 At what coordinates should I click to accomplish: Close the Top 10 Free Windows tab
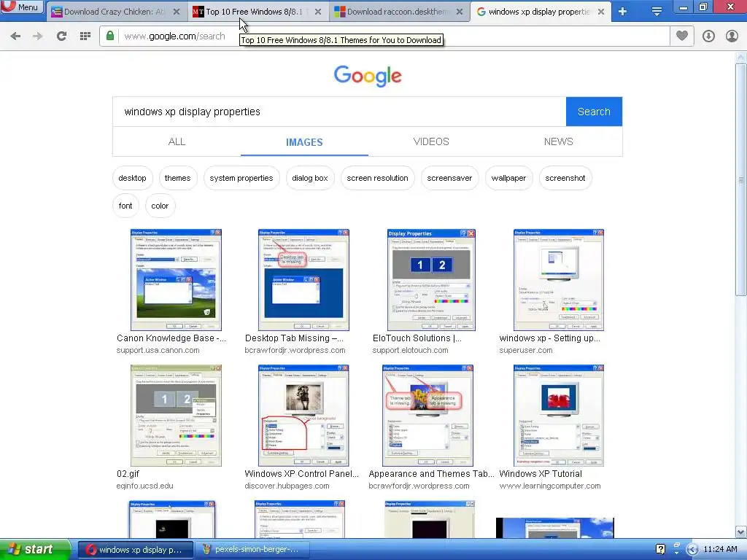(x=318, y=12)
